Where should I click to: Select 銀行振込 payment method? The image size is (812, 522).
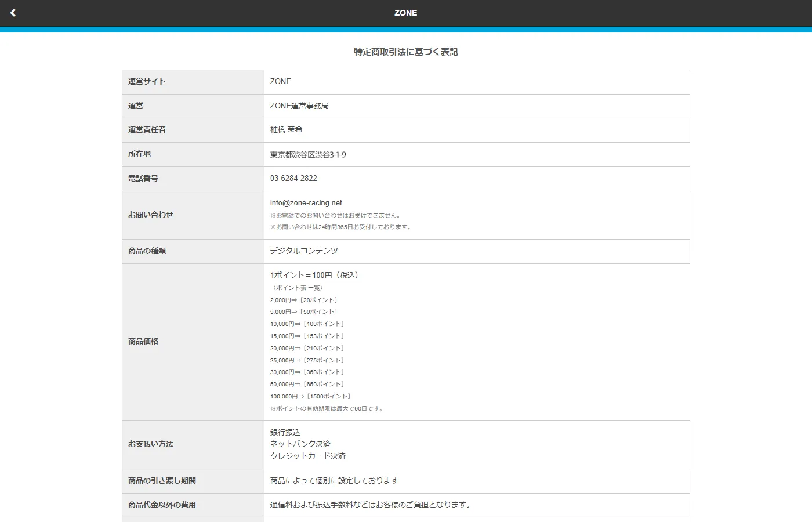[285, 432]
